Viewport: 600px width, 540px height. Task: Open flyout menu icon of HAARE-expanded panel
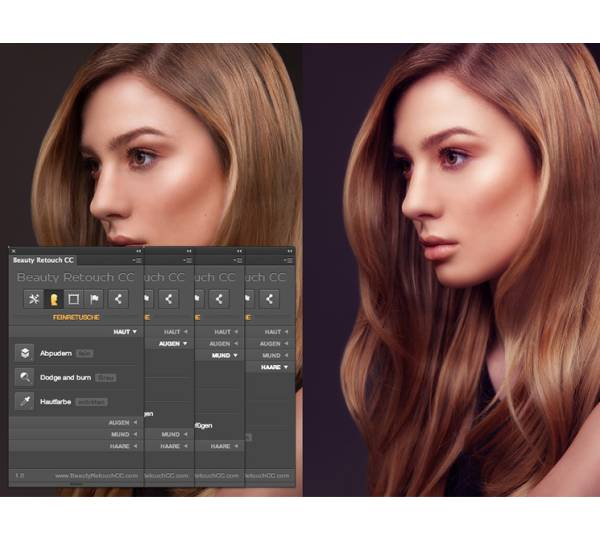289,260
